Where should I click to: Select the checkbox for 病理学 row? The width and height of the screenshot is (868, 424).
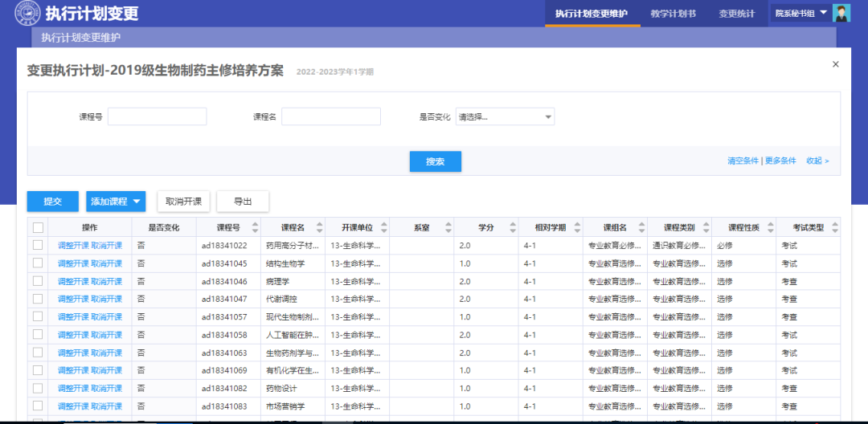coord(38,281)
